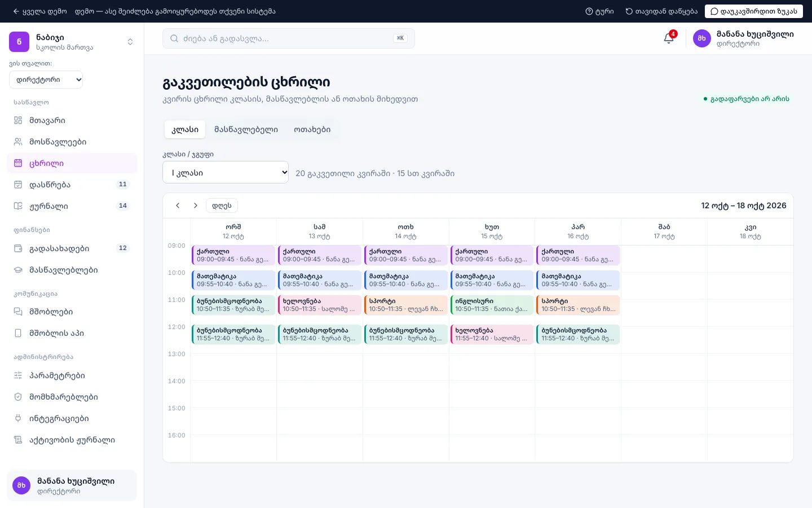Viewport: 812px width, 508px height.
Task: Click თავიდან დაწყება restart link
Action: pyautogui.click(x=661, y=11)
